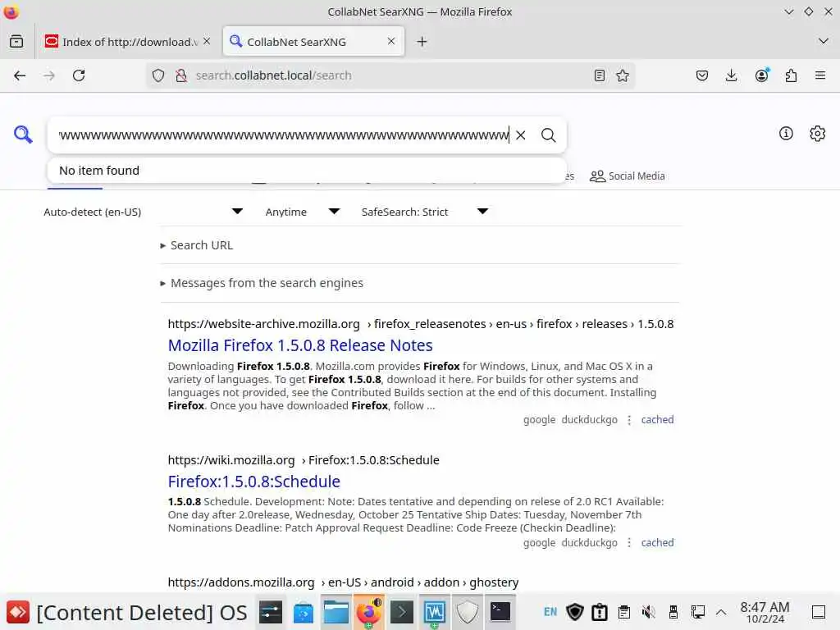Launch the software store taskbar icon

pos(304,612)
